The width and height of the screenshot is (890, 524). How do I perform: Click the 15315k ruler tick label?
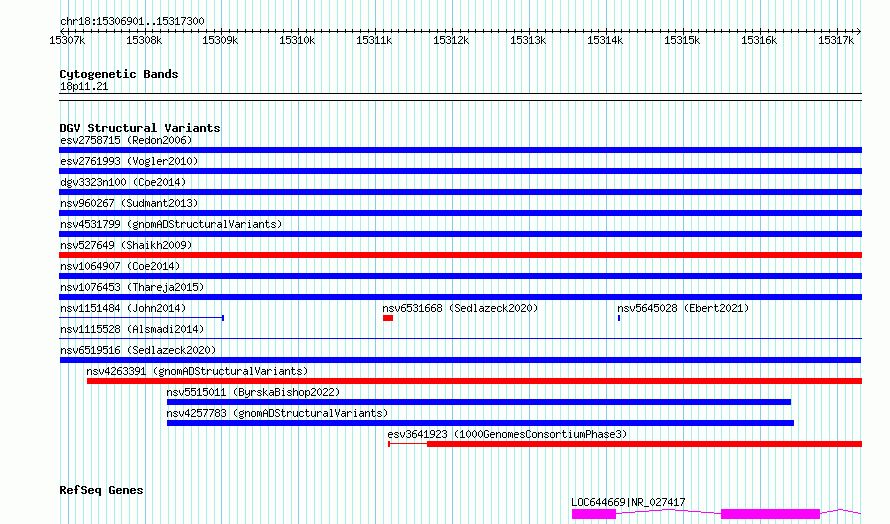point(682,40)
